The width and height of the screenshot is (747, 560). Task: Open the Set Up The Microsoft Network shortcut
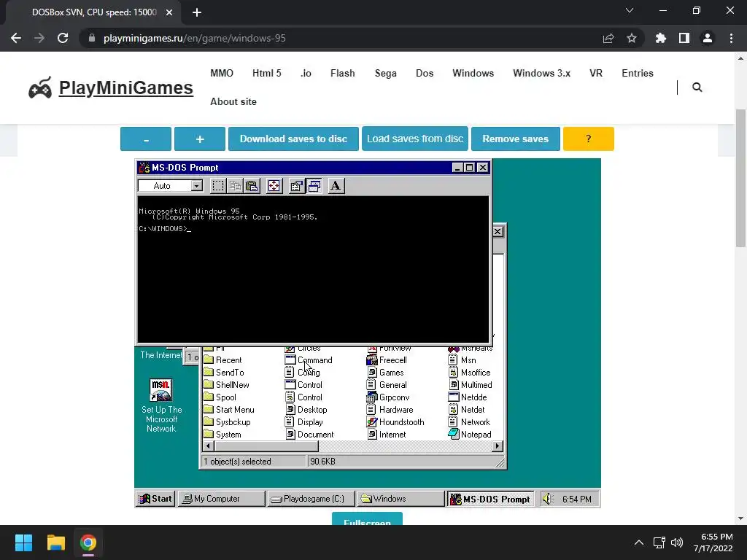[161, 405]
